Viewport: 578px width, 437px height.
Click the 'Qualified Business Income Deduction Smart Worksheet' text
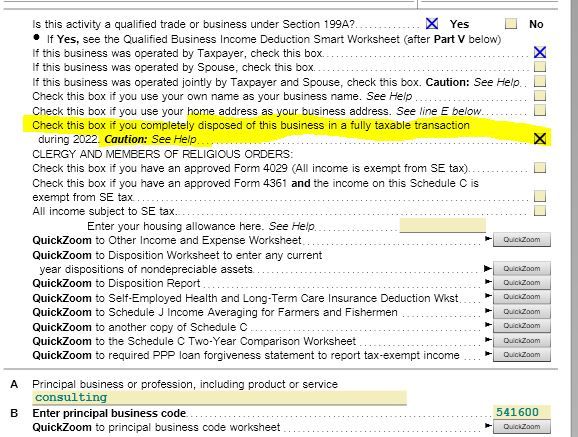coord(261,39)
